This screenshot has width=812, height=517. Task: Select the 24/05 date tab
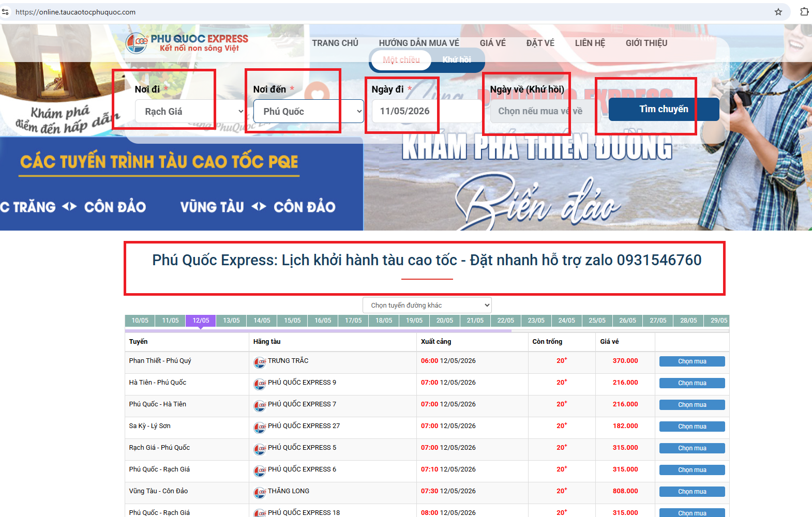[567, 321]
